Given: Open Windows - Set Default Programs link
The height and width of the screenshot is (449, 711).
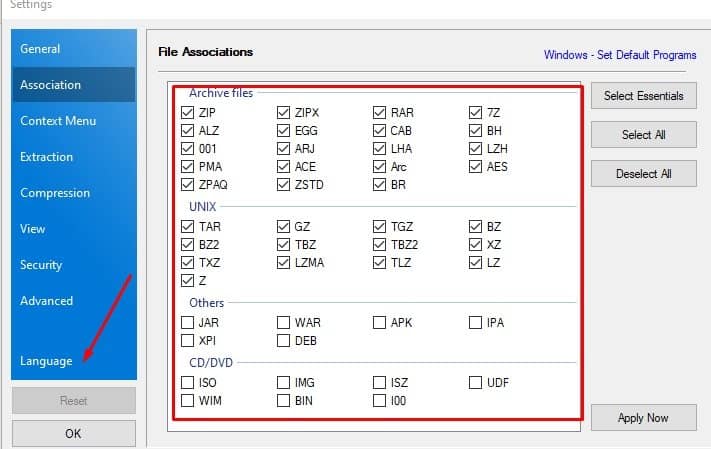Looking at the screenshot, I should pos(620,55).
